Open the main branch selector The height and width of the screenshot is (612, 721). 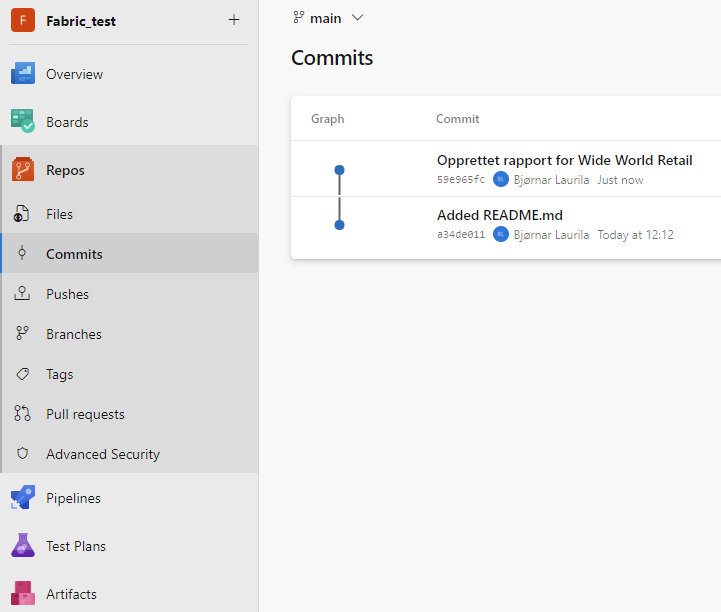click(328, 18)
